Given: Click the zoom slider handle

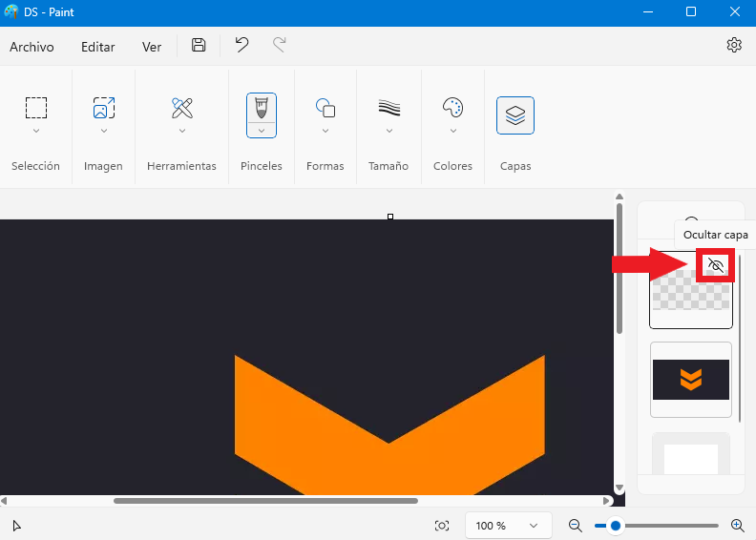Looking at the screenshot, I should pyautogui.click(x=616, y=526).
